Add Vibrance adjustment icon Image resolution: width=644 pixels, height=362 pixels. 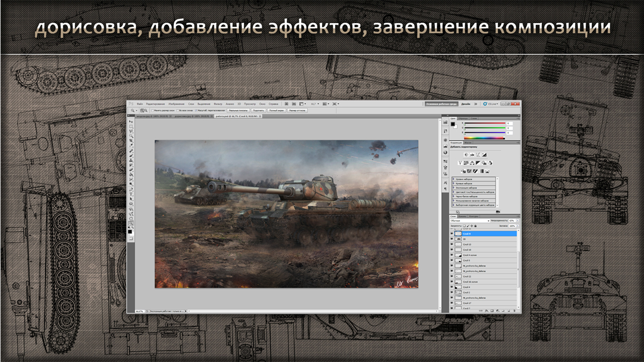[x=460, y=163]
